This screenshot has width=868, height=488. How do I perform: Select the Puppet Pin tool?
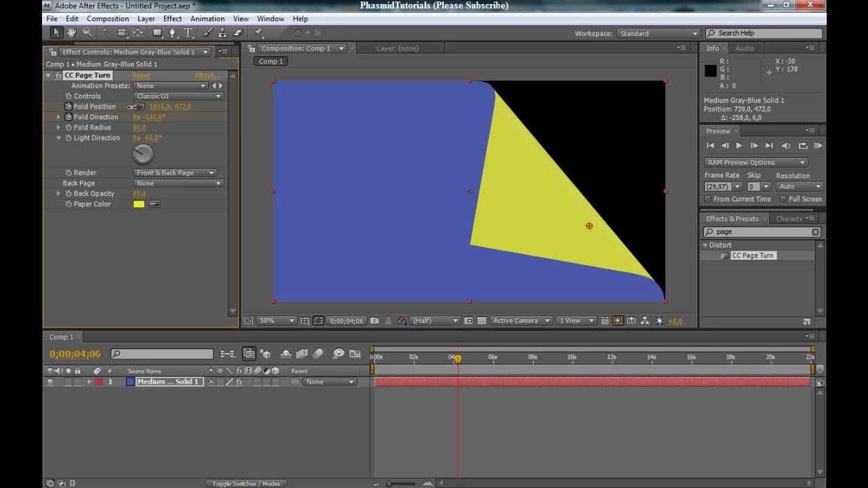258,33
